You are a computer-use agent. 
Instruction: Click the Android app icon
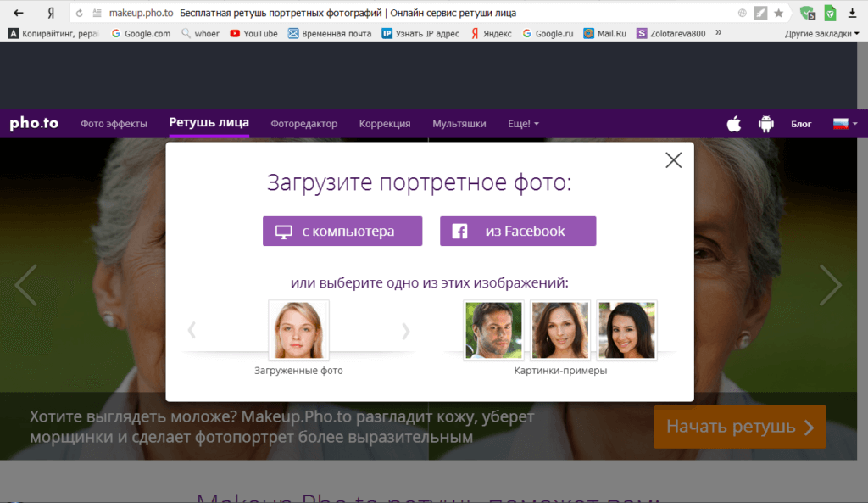tap(766, 124)
